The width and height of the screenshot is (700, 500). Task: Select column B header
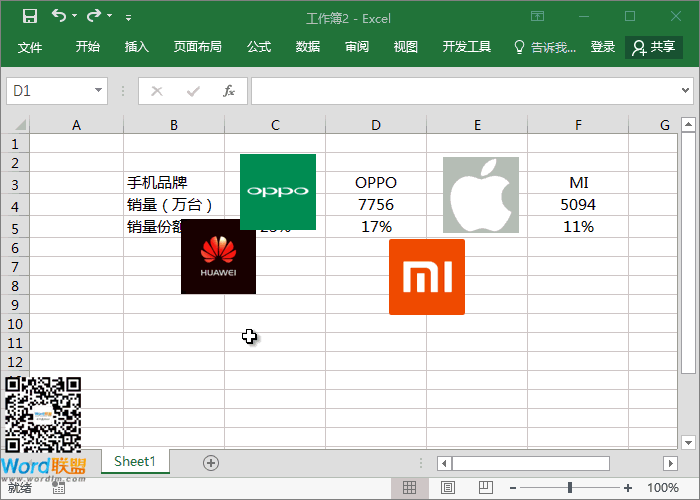(x=174, y=125)
